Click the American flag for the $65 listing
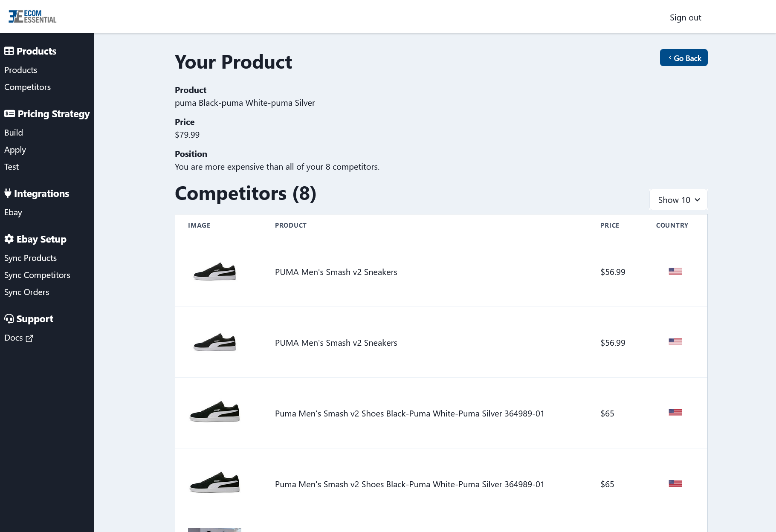The height and width of the screenshot is (532, 776). [x=675, y=412]
